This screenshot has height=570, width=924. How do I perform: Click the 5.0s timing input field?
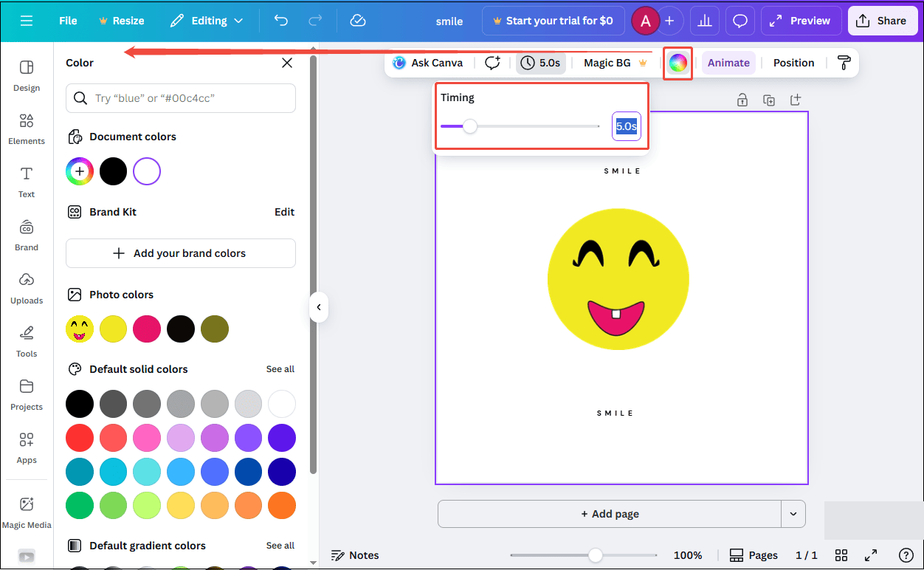click(x=626, y=126)
